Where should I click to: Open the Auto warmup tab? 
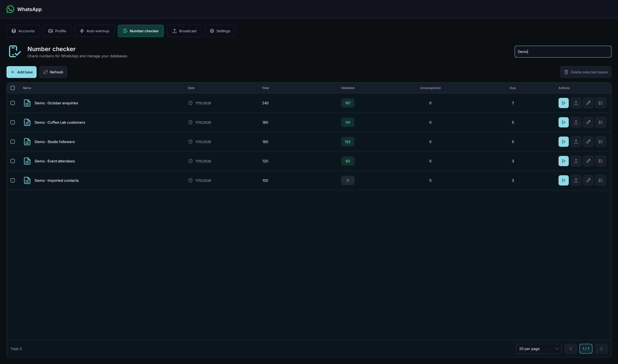click(94, 31)
